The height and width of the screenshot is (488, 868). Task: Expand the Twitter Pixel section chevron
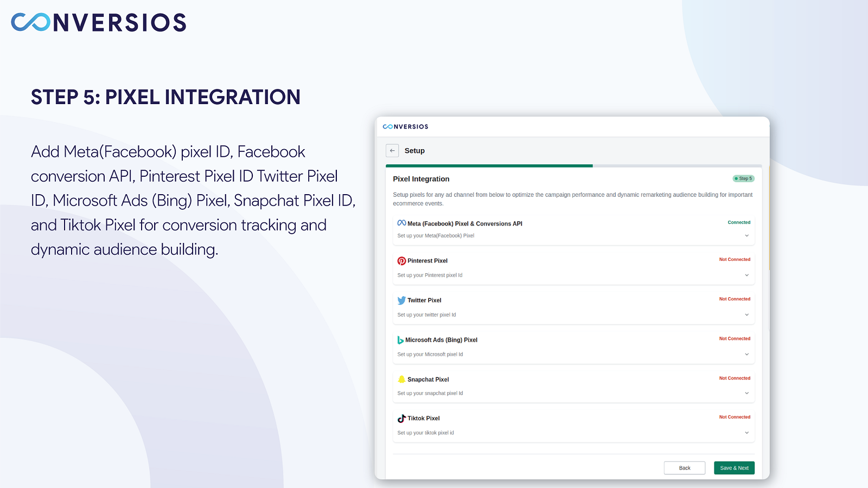click(x=746, y=314)
